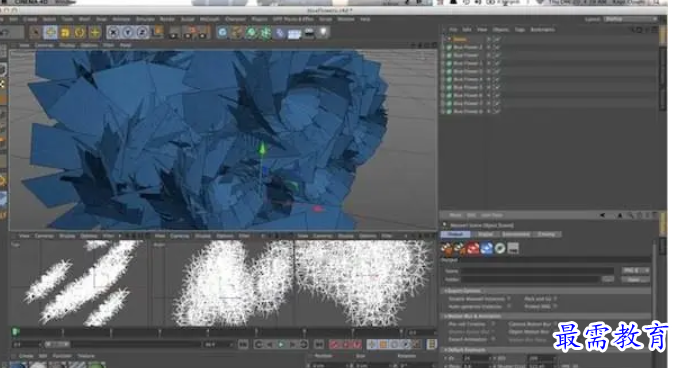Click the Undo arrow in the top toolbar
Viewport: 677px width, 368px height.
tap(5, 32)
